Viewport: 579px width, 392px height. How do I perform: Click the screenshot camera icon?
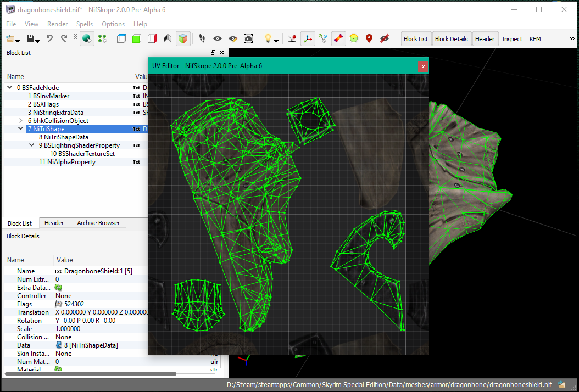[248, 39]
